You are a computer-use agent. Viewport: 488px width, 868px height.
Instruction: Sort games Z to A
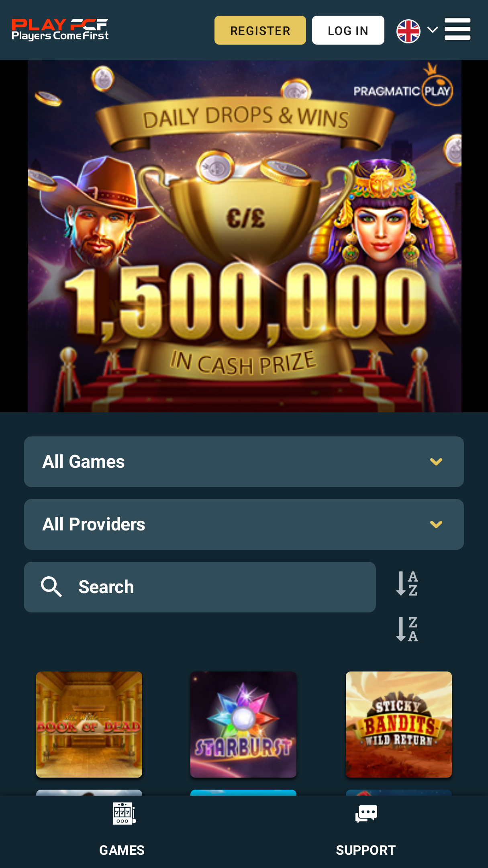click(x=407, y=629)
